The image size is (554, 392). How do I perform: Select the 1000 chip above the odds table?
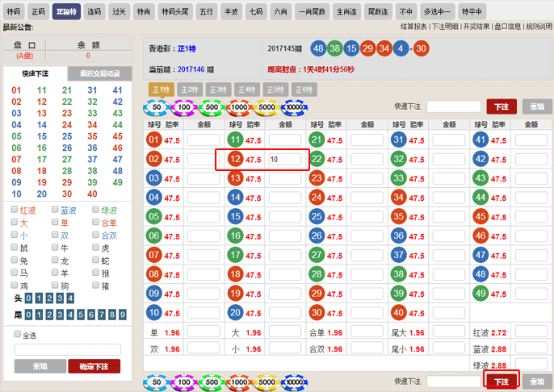pyautogui.click(x=238, y=107)
